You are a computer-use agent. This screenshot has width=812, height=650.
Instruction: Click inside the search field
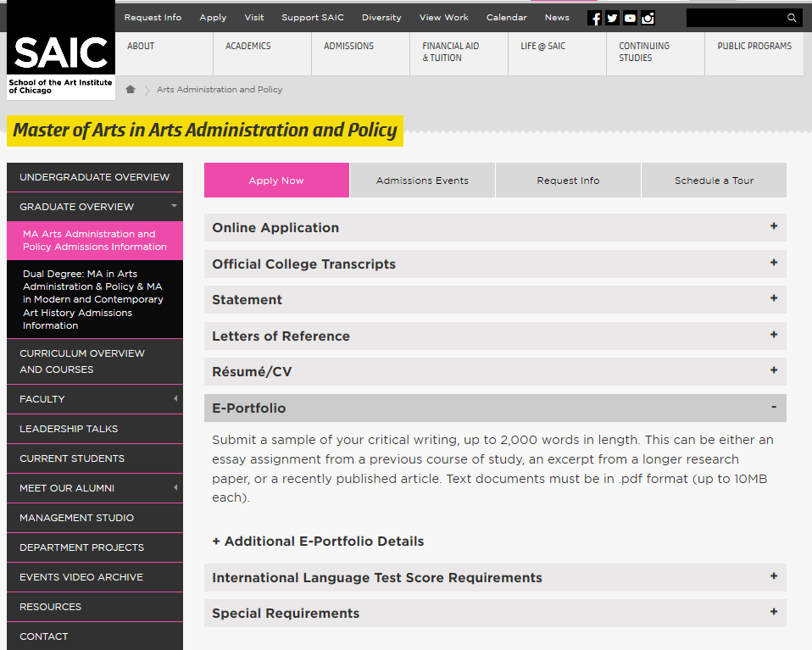pyautogui.click(x=736, y=18)
